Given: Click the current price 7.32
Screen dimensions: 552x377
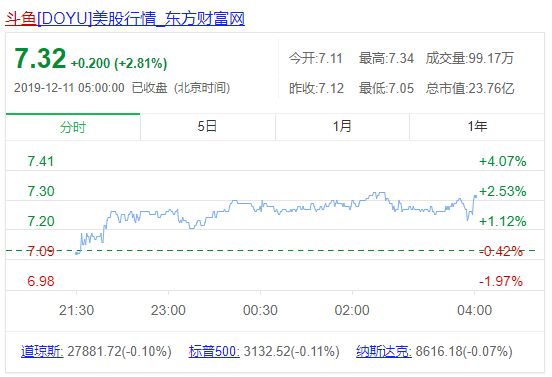Looking at the screenshot, I should tap(40, 58).
